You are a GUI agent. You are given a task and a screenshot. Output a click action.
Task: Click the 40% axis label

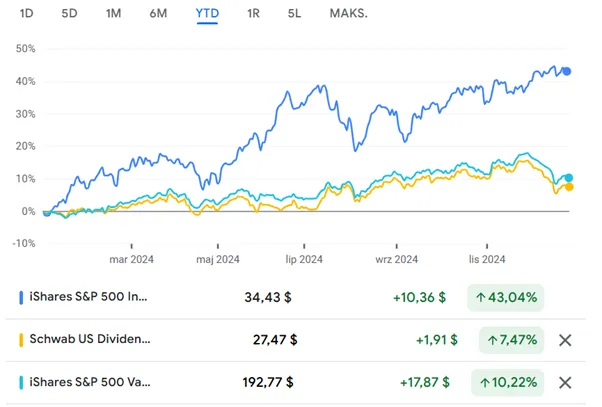tap(25, 81)
